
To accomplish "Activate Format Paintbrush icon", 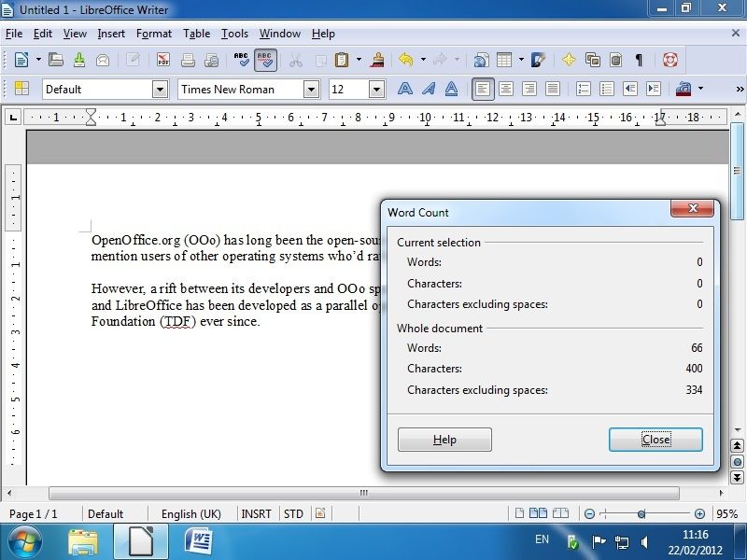I will pyautogui.click(x=378, y=60).
